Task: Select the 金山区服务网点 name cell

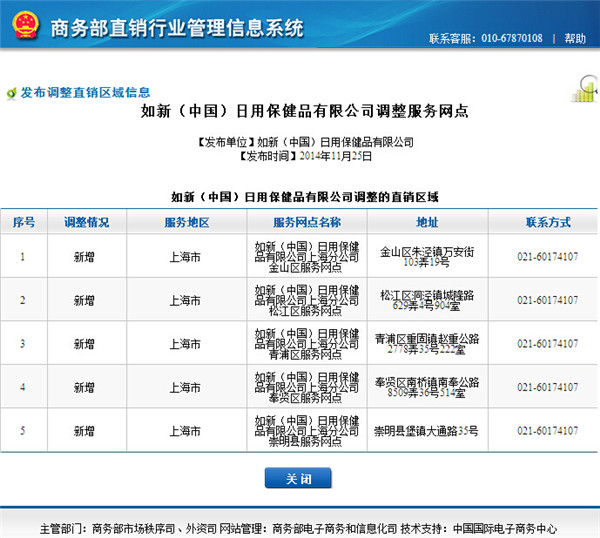Action: (306, 257)
